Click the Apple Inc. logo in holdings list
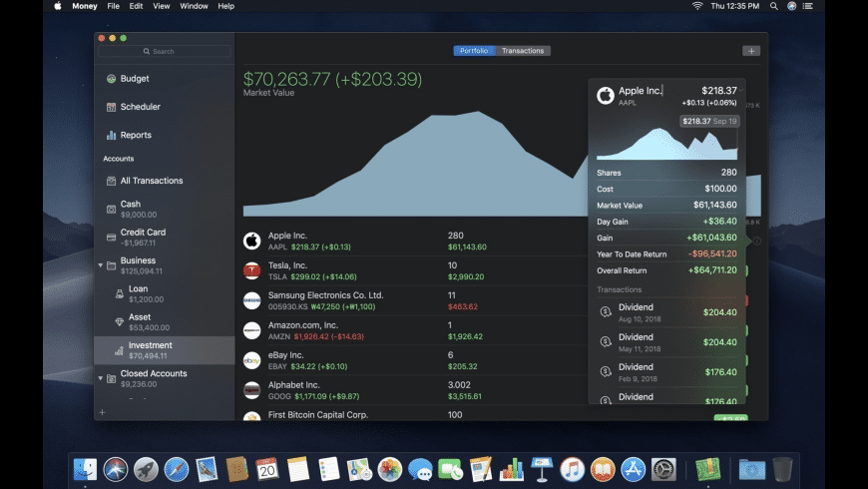868x489 pixels. pyautogui.click(x=251, y=241)
